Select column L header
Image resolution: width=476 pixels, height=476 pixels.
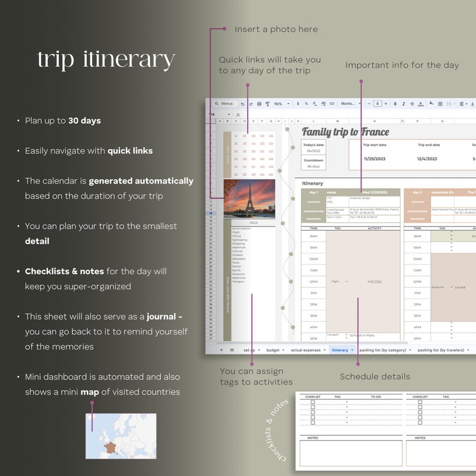314,121
